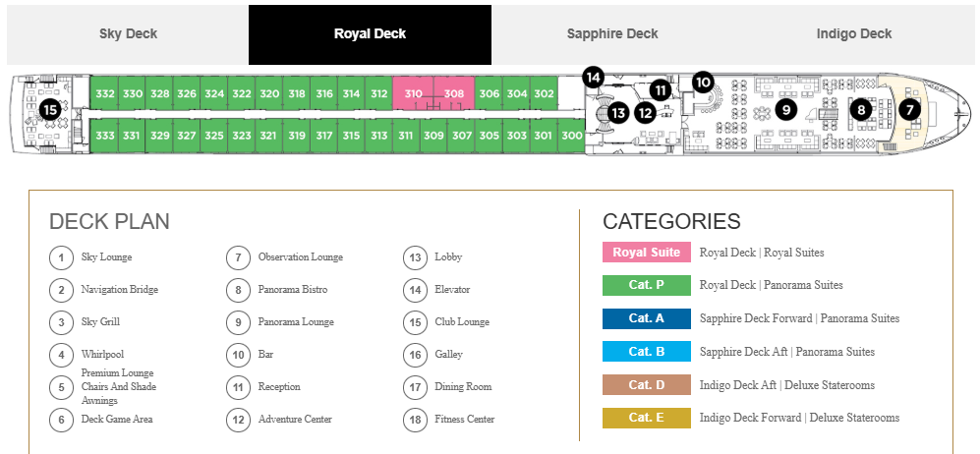Screen dimensions: 980x454
Task: Click the Bar marker 10 on the deck
Action: click(703, 82)
